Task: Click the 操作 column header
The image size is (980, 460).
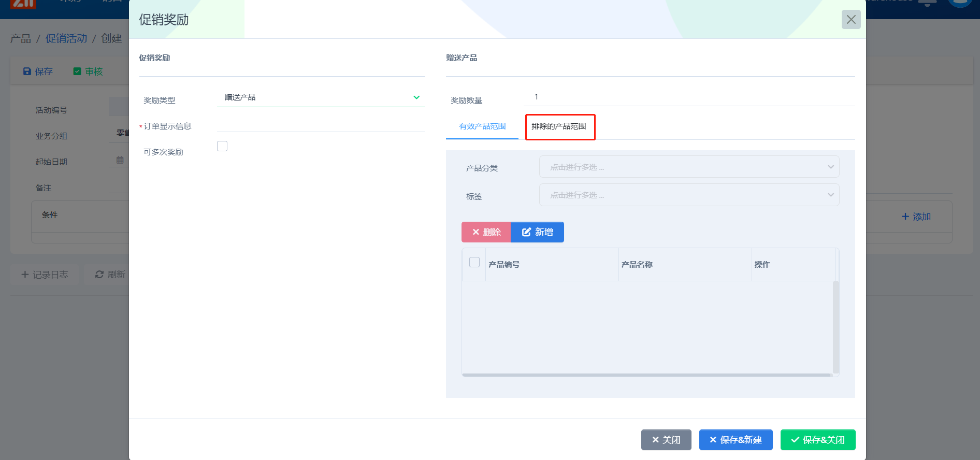Action: coord(794,265)
